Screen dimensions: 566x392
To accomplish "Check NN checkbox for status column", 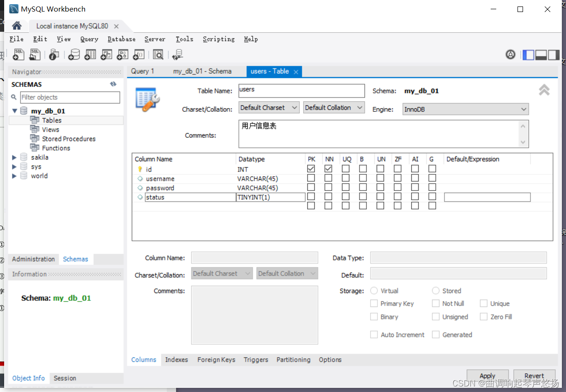I will click(x=328, y=196).
